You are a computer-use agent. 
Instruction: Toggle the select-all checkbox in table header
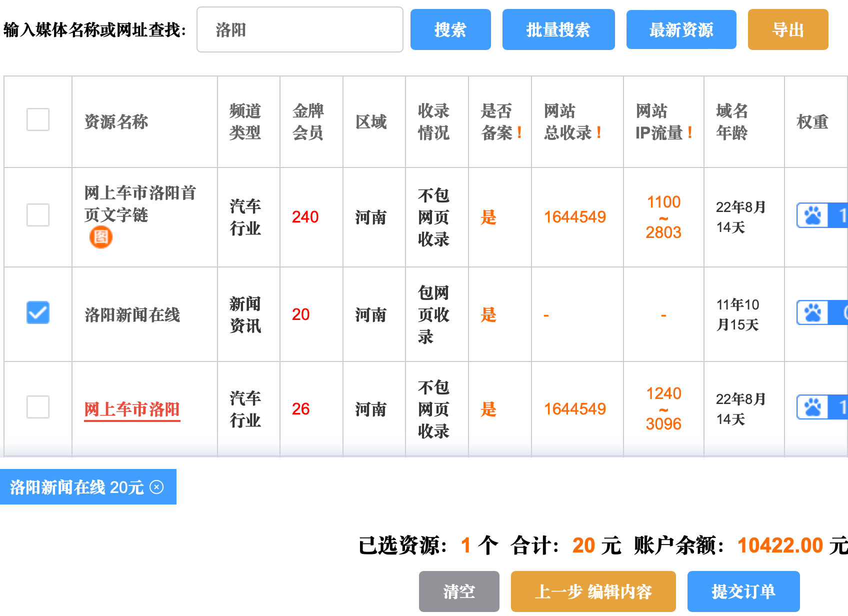click(38, 119)
